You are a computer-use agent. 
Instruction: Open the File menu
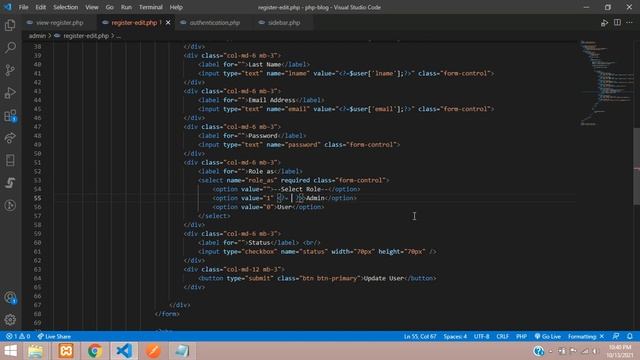coord(23,7)
